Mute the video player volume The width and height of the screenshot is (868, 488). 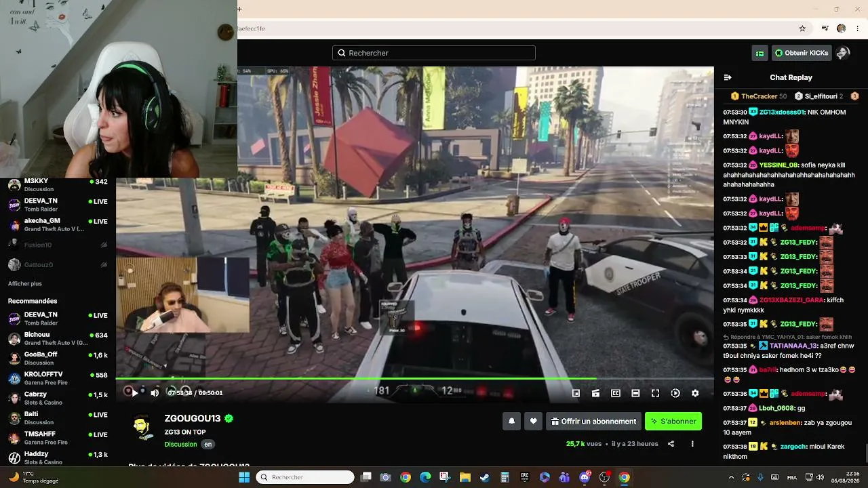155,392
